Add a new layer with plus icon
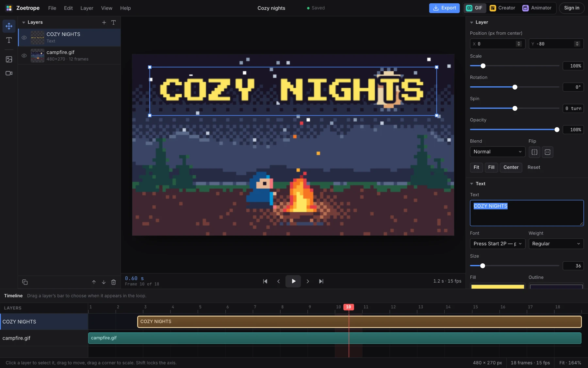This screenshot has width=588, height=368. pyautogui.click(x=104, y=23)
